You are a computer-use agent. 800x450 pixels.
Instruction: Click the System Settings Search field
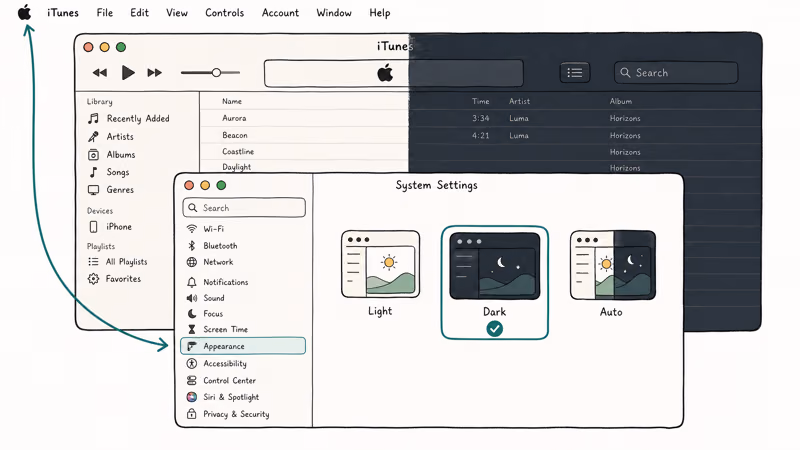point(244,208)
